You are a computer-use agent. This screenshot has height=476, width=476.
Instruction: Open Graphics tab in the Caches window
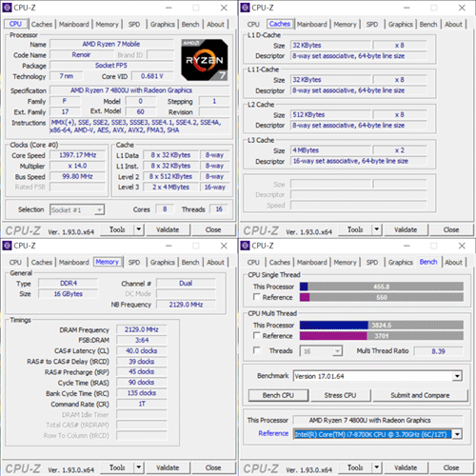pyautogui.click(x=401, y=24)
